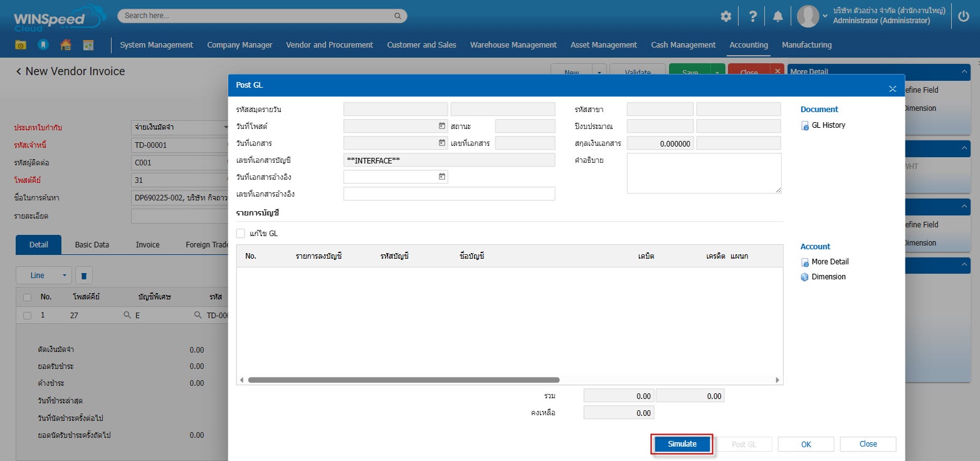Enable the แก้ไข GL checkbox

(x=241, y=234)
